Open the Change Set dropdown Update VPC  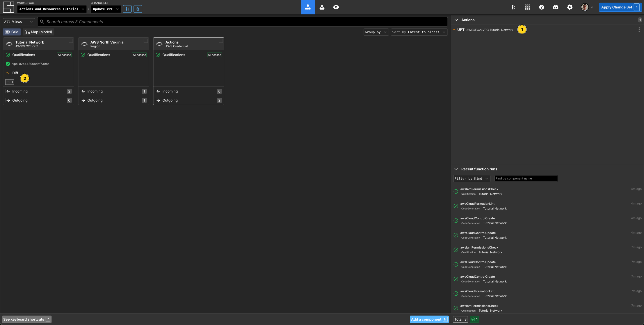pyautogui.click(x=106, y=9)
